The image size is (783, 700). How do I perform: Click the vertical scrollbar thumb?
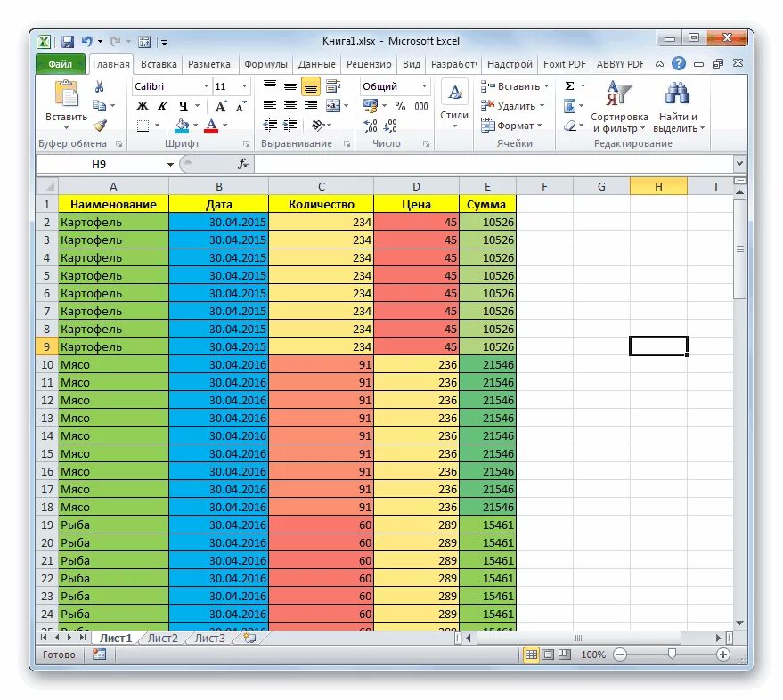740,249
